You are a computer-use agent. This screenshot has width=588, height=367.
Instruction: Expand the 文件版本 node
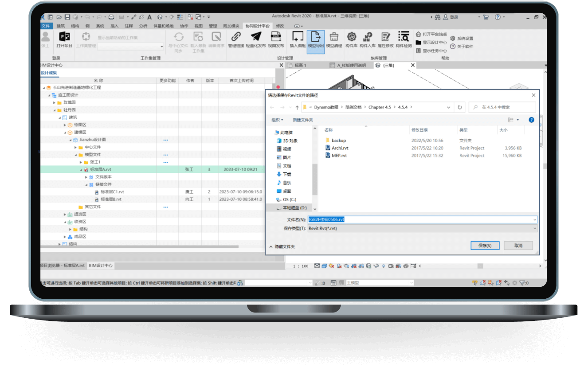click(86, 177)
